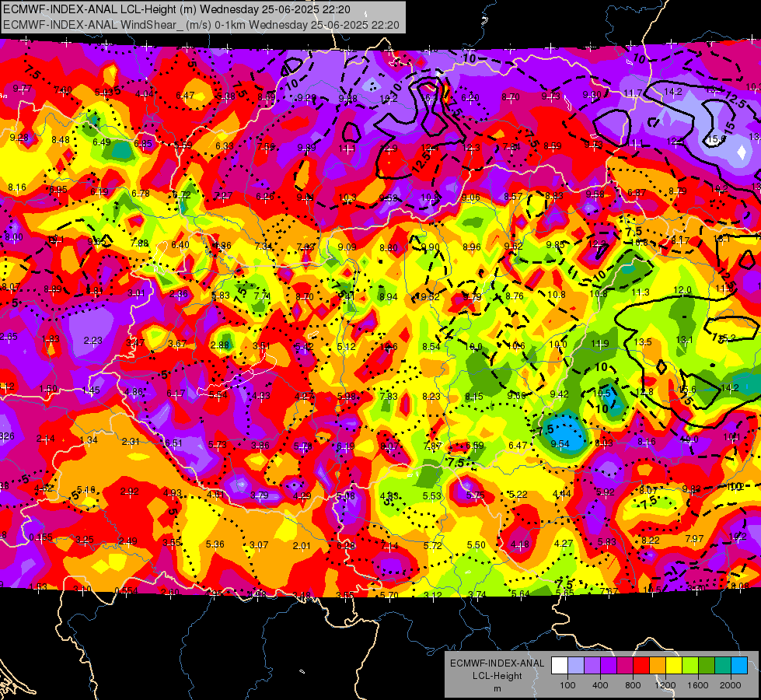The height and width of the screenshot is (700, 761).
Task: Select the light lavender legend swatch
Action: (x=576, y=666)
